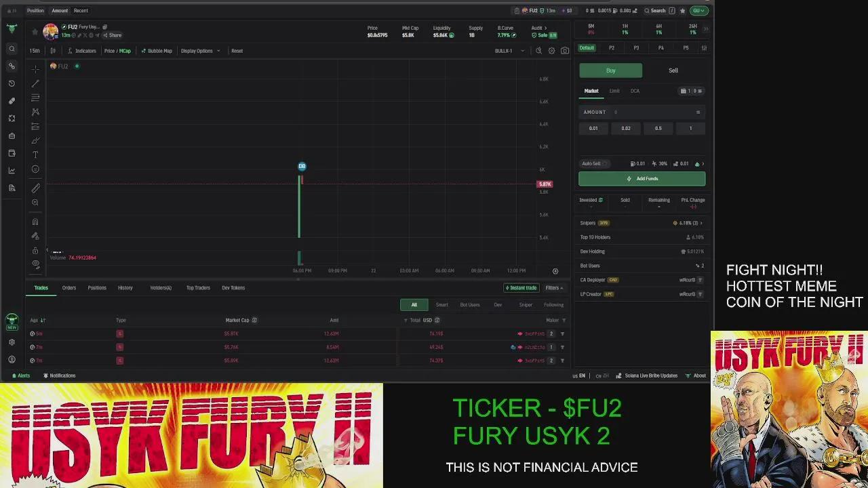Viewport: 868px width, 488px height.
Task: Favorite the FU2 token with star
Action: pos(35,31)
